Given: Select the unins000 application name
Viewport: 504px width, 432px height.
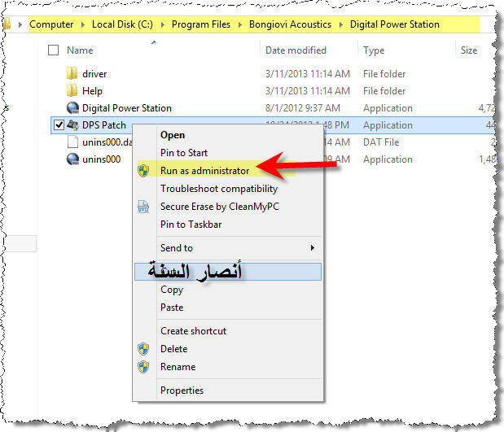Looking at the screenshot, I should pyautogui.click(x=102, y=159).
